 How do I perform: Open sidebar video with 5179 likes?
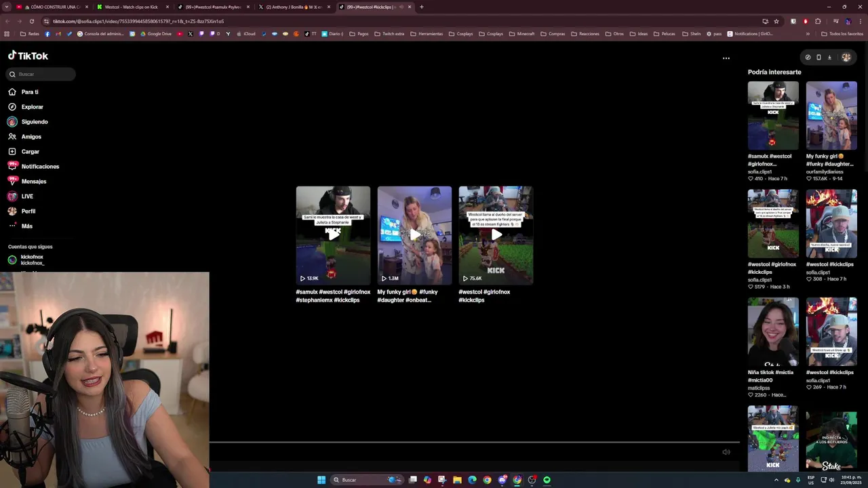pos(773,224)
